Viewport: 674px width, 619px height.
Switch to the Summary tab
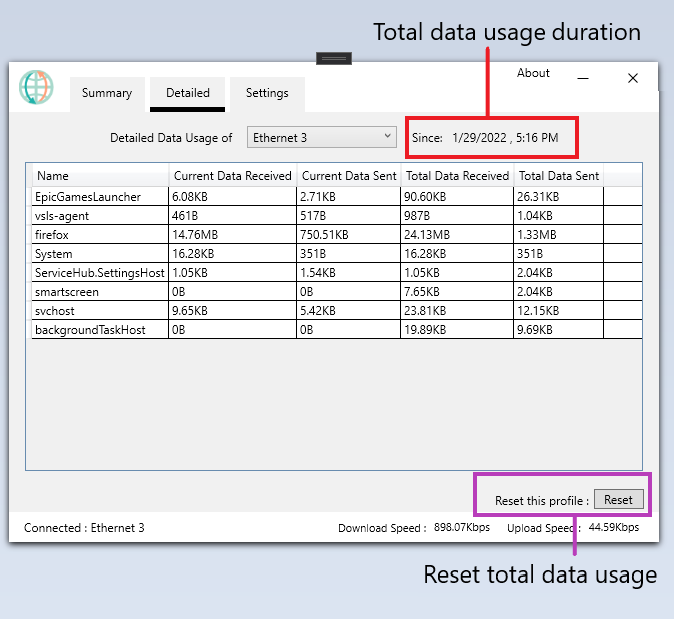tap(107, 93)
